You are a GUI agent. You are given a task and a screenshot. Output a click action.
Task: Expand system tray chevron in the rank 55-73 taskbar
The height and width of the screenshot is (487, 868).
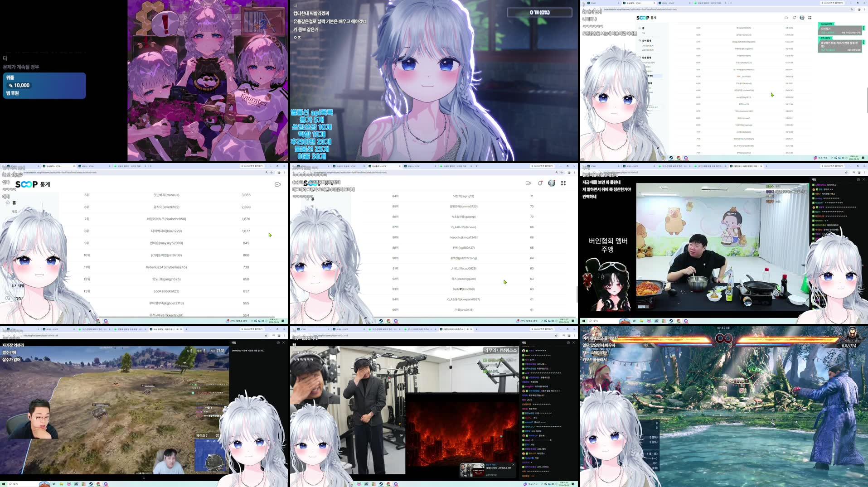[832, 158]
